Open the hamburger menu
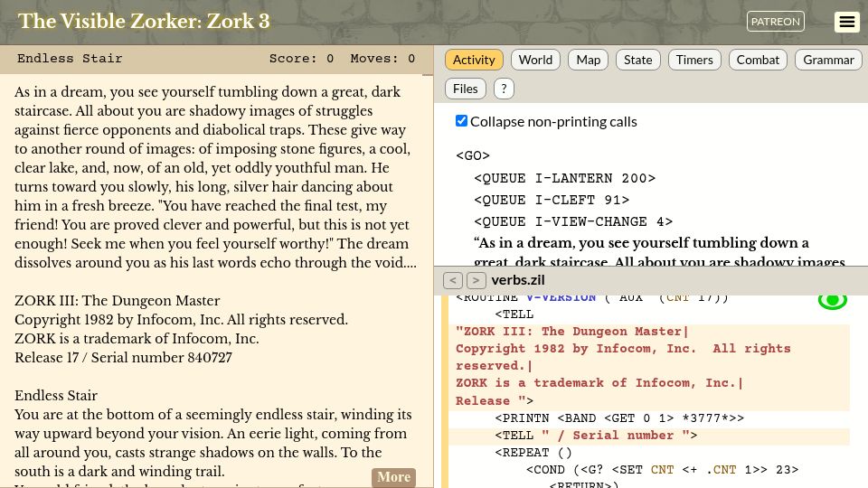 point(846,22)
